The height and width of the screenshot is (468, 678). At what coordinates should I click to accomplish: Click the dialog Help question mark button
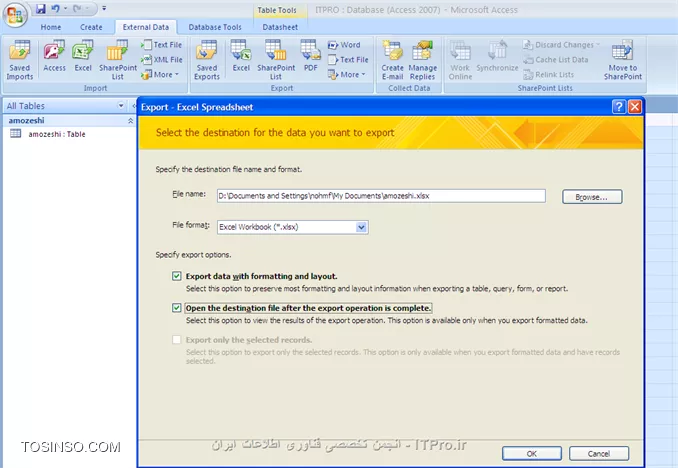click(x=619, y=106)
